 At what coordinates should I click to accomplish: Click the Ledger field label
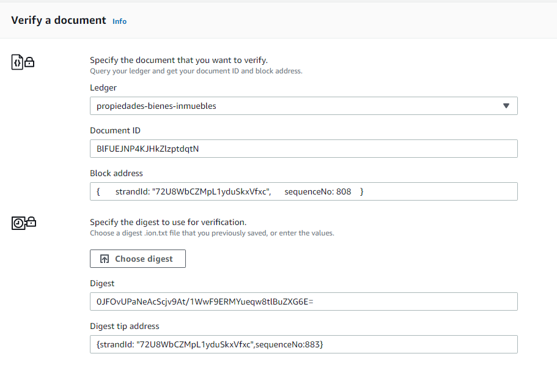[x=103, y=87]
